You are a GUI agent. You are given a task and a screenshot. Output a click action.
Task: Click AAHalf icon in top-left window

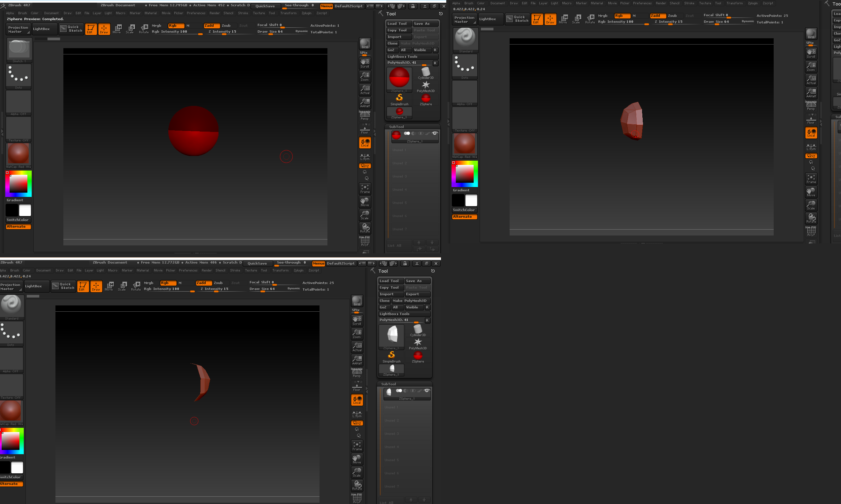tap(365, 103)
